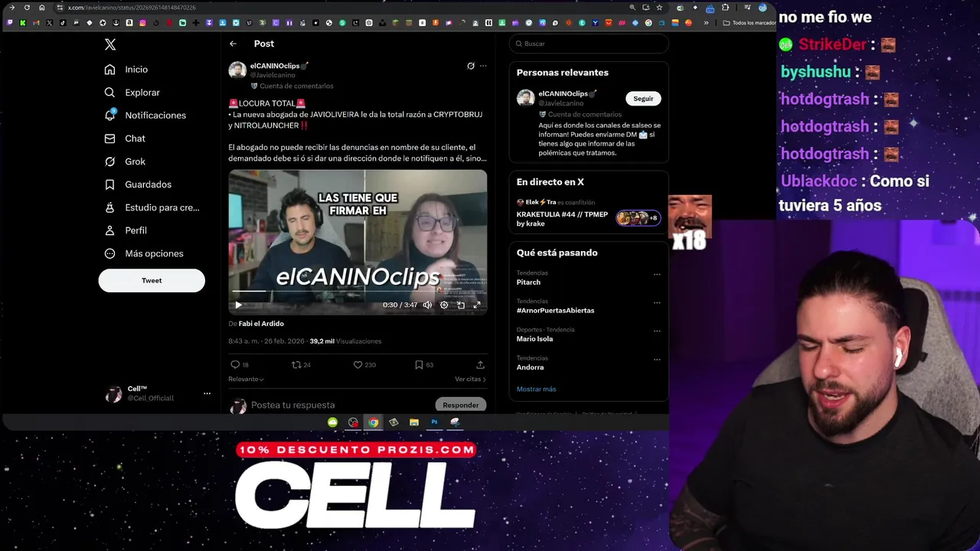This screenshot has width=980, height=551.
Task: Expand Más opciones menu
Action: click(x=144, y=253)
